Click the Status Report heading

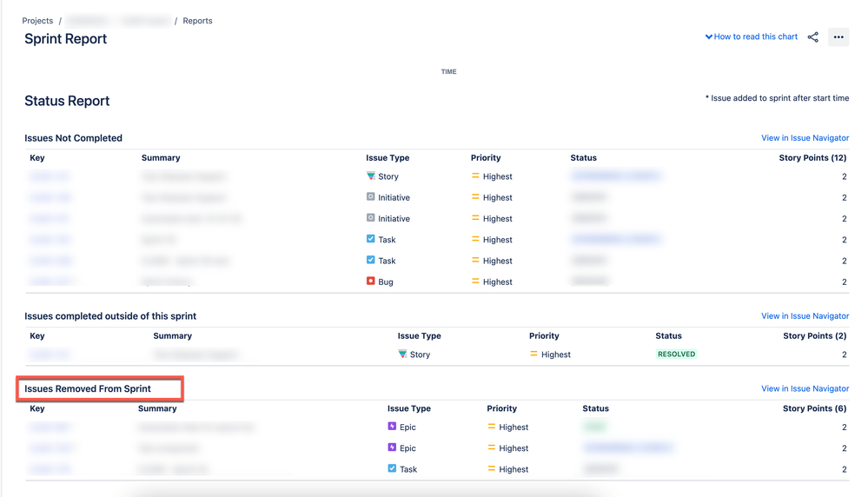(67, 101)
